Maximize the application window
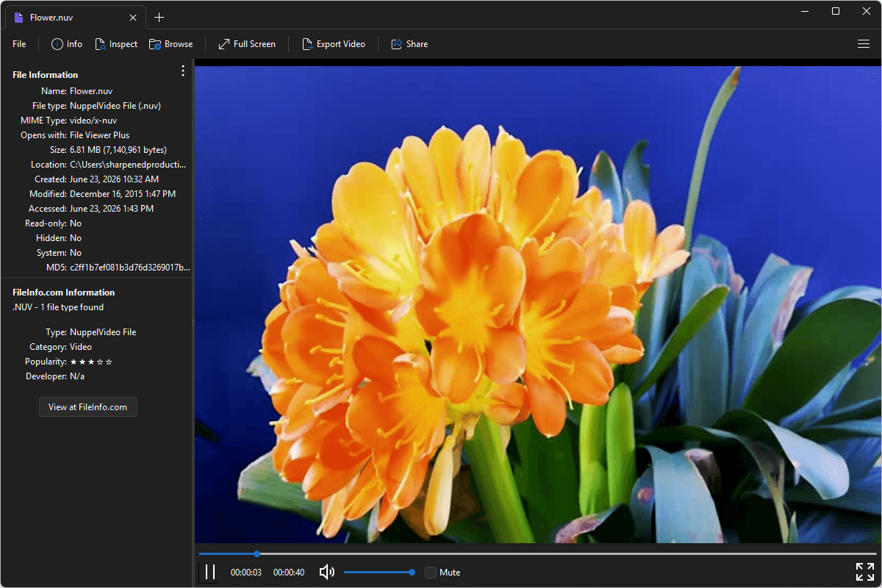The width and height of the screenshot is (882, 588). click(836, 11)
